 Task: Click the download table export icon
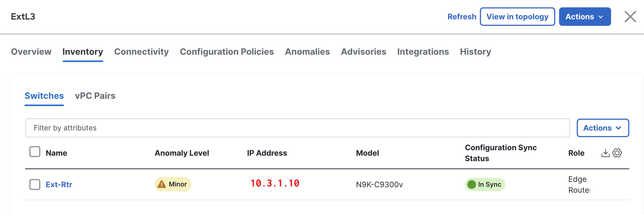pyautogui.click(x=605, y=153)
